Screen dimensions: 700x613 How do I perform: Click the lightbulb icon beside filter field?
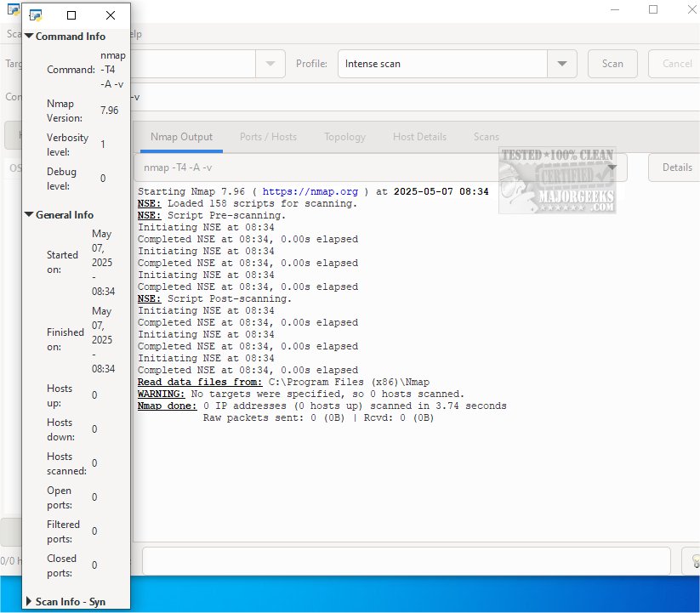pyautogui.click(x=695, y=561)
